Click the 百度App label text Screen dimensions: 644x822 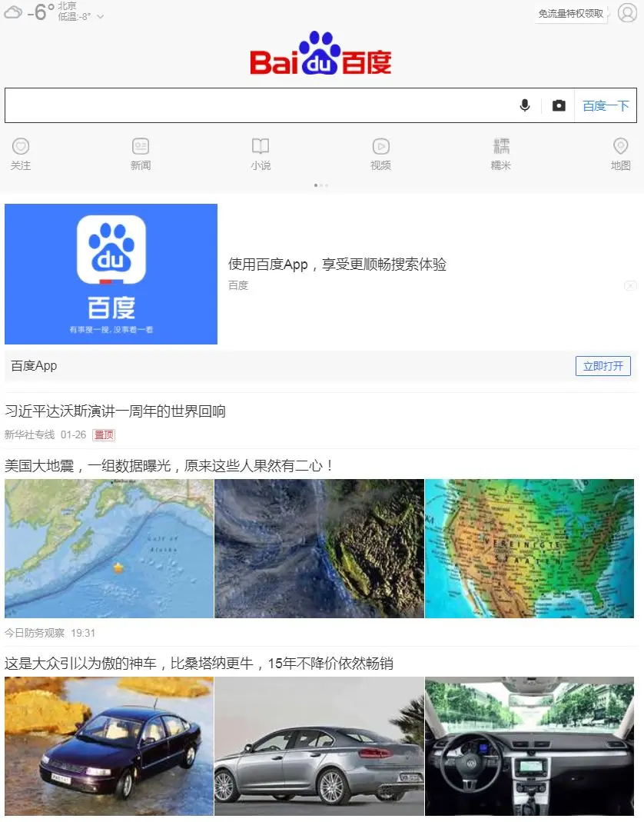coord(34,366)
